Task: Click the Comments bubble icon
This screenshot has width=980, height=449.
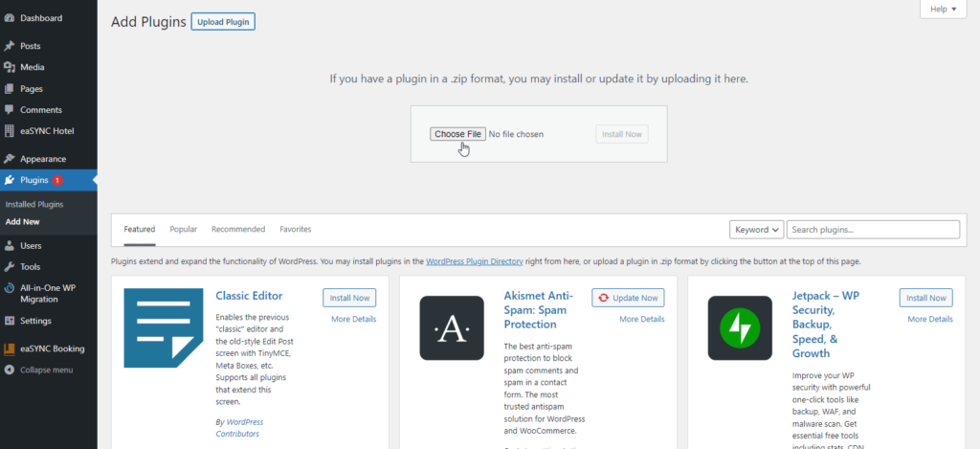Action: point(10,110)
